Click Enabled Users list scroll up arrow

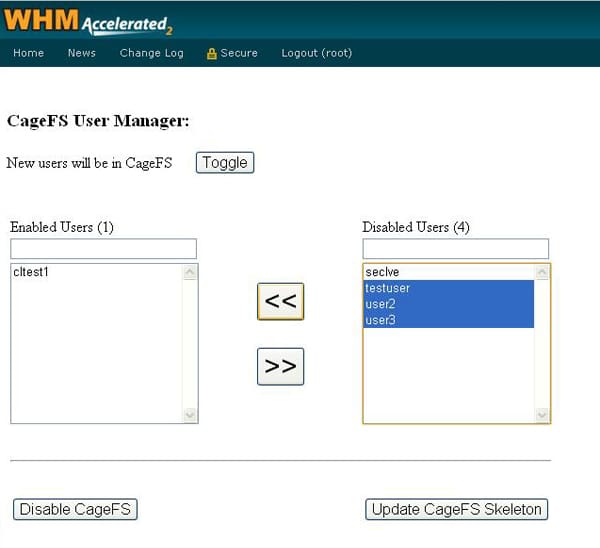coord(190,272)
